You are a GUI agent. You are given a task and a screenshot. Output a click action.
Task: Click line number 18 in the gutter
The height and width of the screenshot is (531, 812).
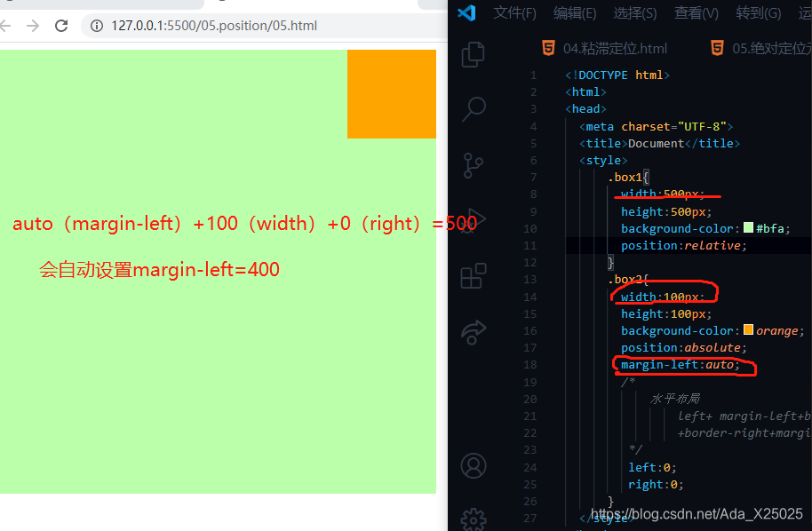(529, 365)
